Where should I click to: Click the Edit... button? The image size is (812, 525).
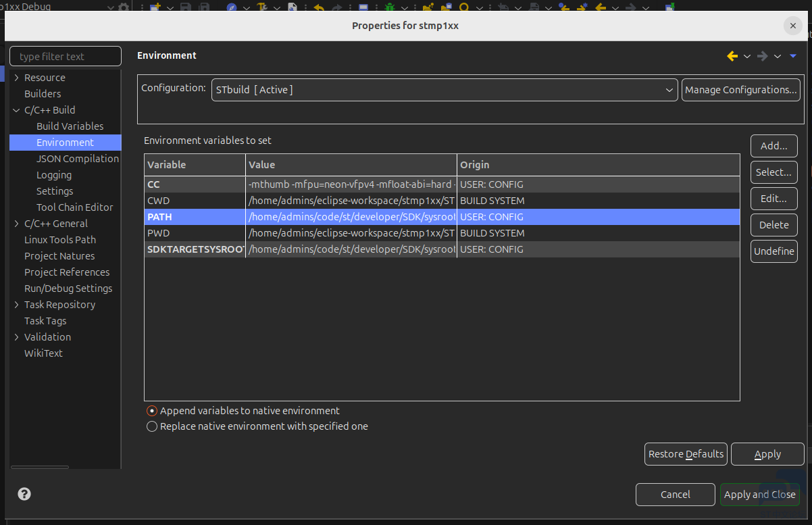pyautogui.click(x=774, y=199)
